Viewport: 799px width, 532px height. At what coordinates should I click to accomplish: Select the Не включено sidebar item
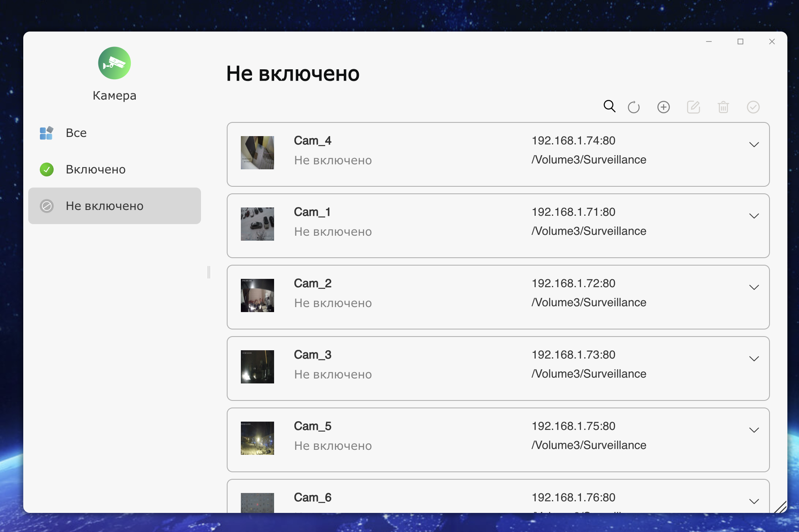[x=105, y=206]
